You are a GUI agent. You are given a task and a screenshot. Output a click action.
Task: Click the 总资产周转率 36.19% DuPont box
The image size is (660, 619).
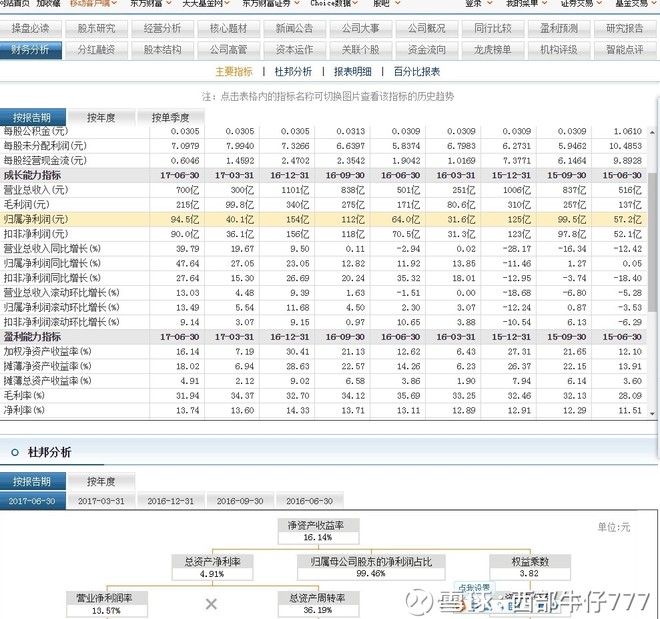tap(318, 604)
